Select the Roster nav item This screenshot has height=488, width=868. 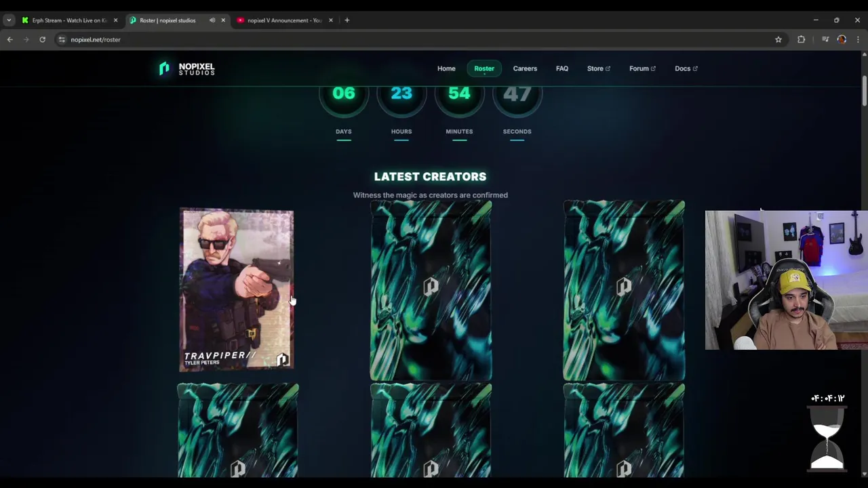point(484,68)
